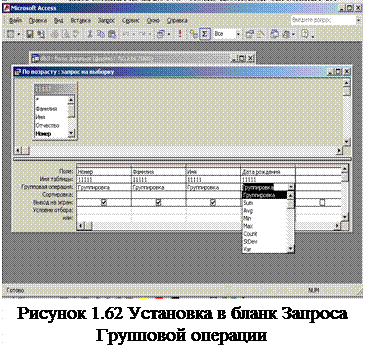Open the Файл menu
The image size is (365, 360).
coord(16,20)
